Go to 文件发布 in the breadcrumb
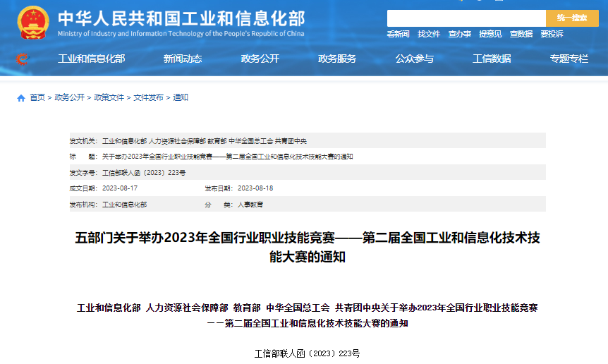This screenshot has height=364, width=608. click(149, 97)
